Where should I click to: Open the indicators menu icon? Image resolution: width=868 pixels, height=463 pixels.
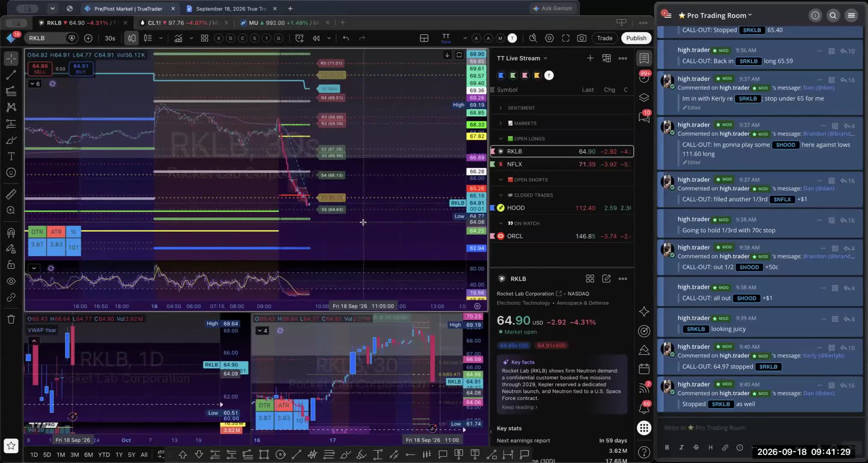178,38
